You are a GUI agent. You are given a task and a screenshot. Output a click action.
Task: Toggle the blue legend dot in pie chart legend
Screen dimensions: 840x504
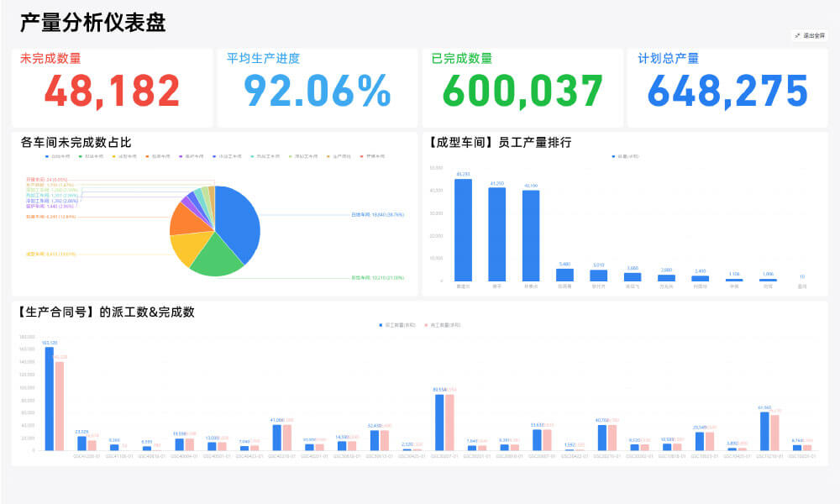pyautogui.click(x=57, y=156)
